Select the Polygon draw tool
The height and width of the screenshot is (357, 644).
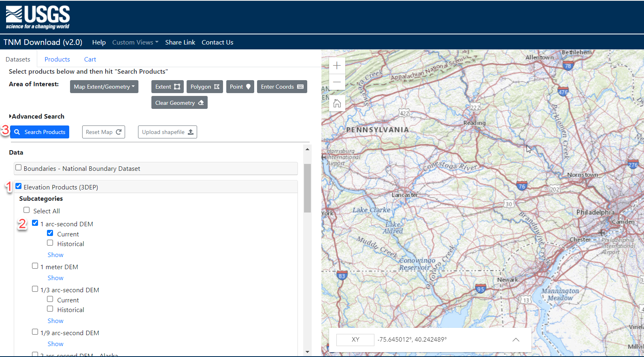pyautogui.click(x=204, y=87)
